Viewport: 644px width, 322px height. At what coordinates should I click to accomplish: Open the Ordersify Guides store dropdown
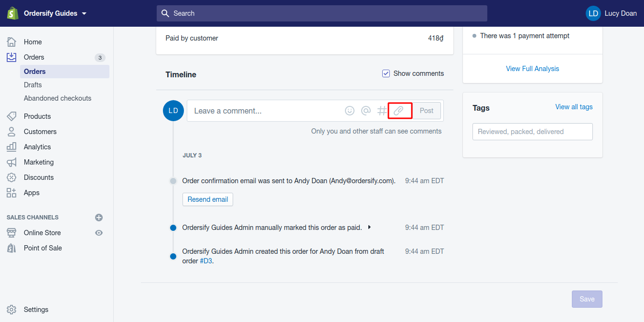tap(55, 13)
